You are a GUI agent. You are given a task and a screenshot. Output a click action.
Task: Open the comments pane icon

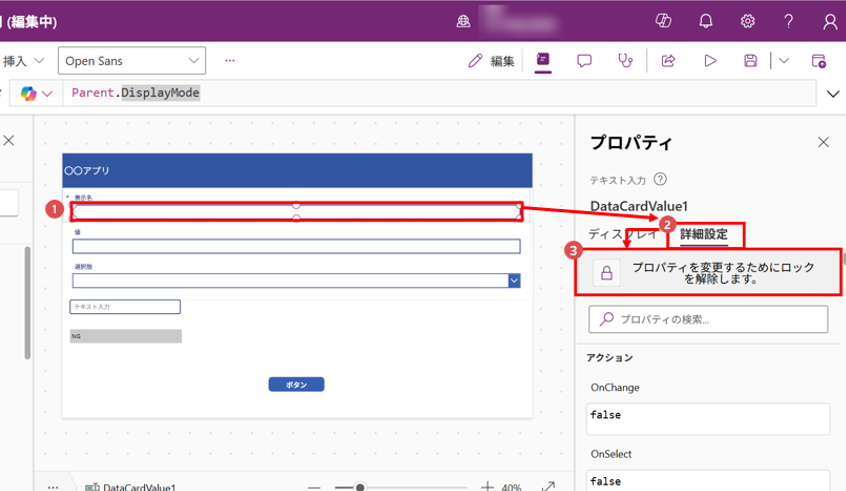[x=584, y=61]
